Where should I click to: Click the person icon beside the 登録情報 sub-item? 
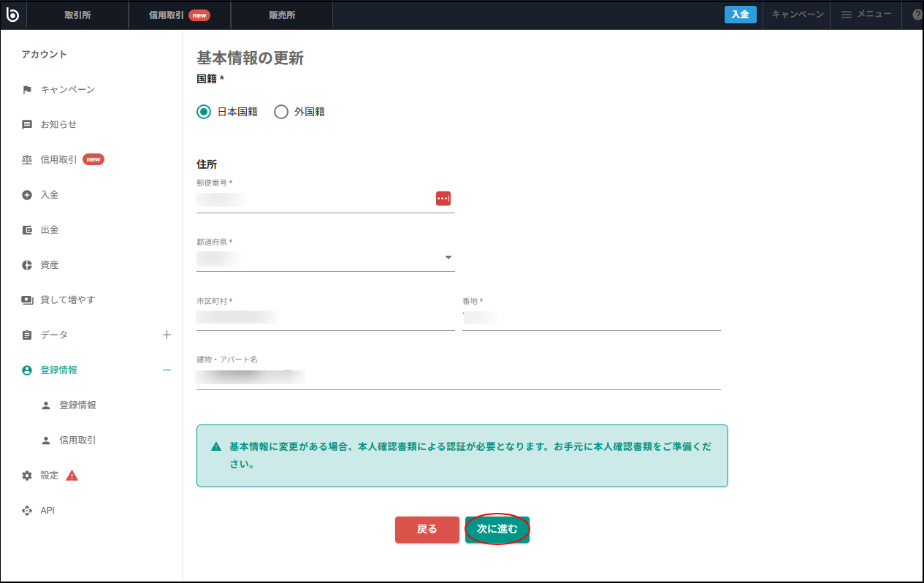[46, 405]
